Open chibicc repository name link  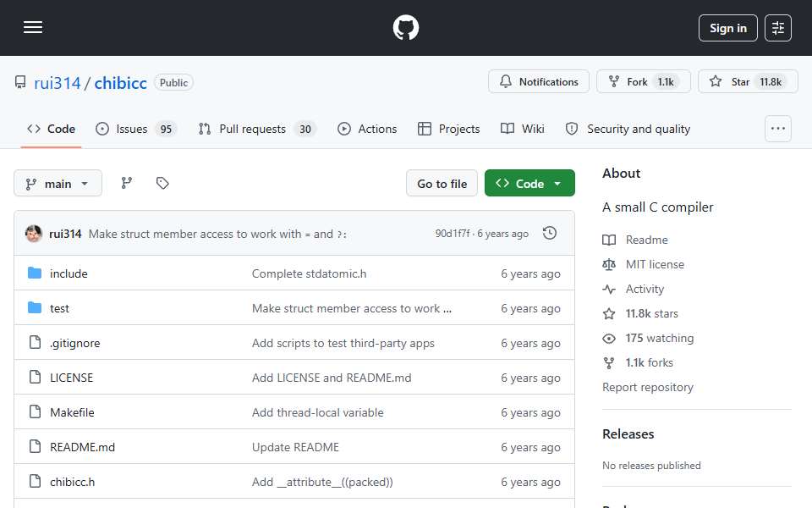click(121, 83)
